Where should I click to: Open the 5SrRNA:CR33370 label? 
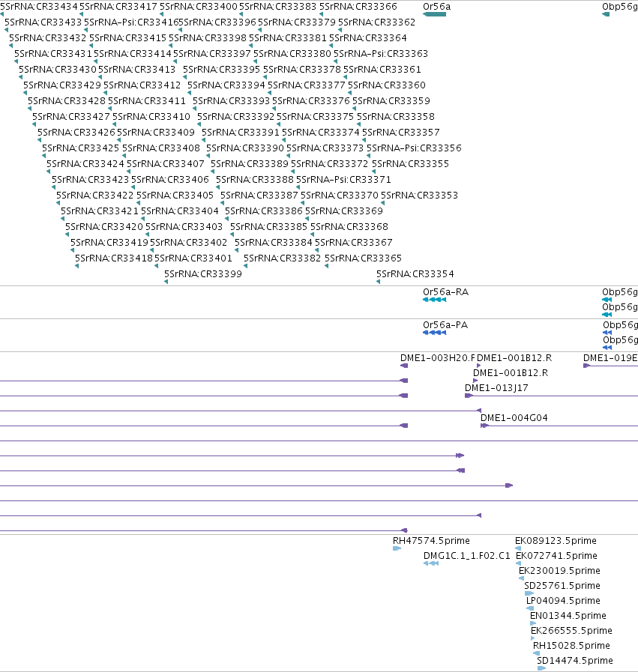[x=340, y=195]
